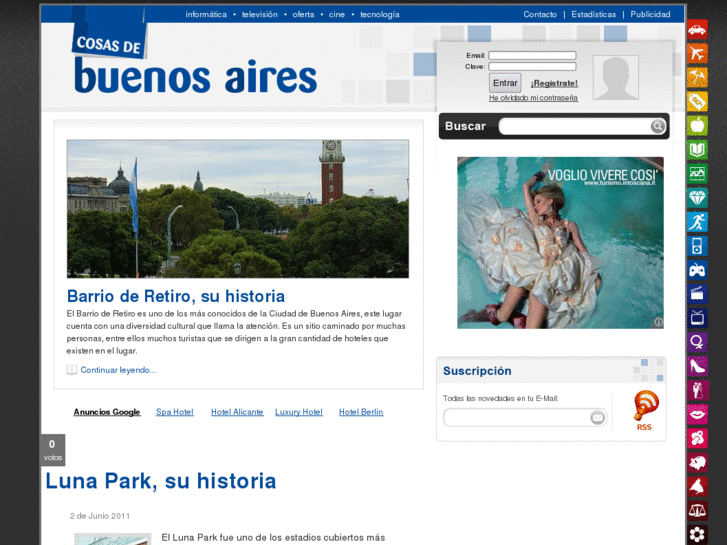
Task: Open the red car category icon
Action: (x=697, y=30)
